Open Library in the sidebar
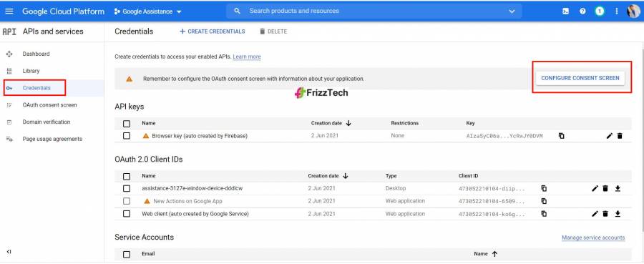The width and height of the screenshot is (644, 264). pos(31,71)
